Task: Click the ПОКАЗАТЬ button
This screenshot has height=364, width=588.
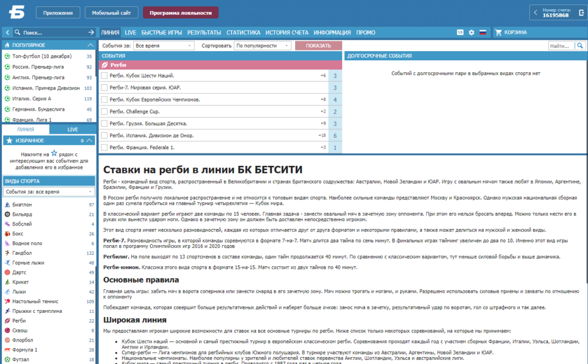Action: coord(318,46)
